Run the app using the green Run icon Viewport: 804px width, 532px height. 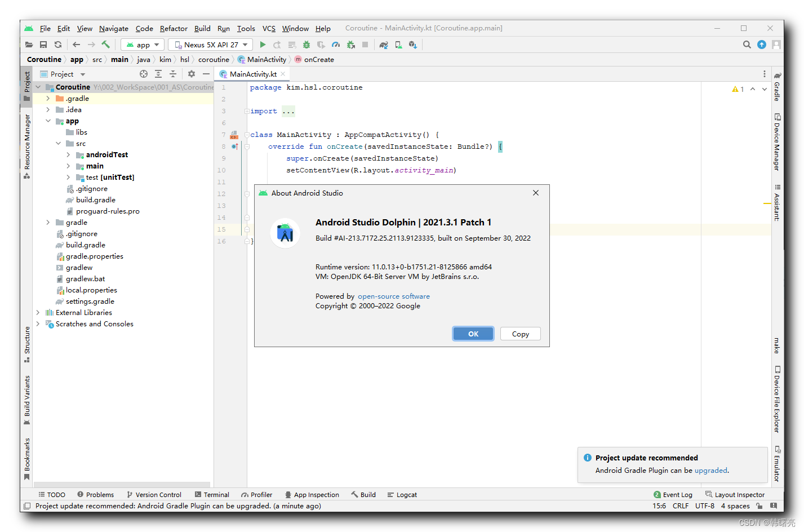coord(263,45)
